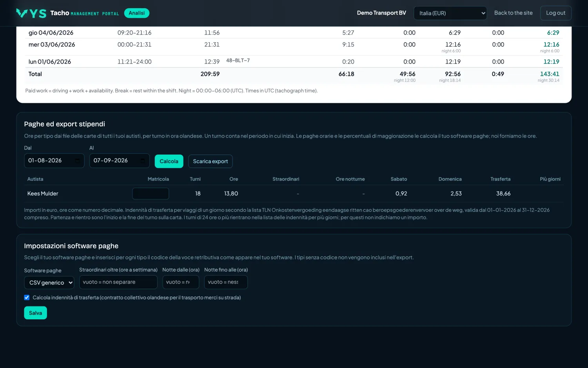Screen dimensions: 588x368
Task: Click Più giorni column header
Action: (550, 179)
